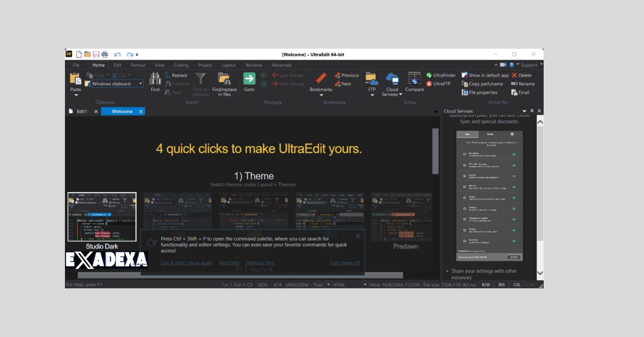This screenshot has width=644, height=337.
Task: Click the Print icon on the quick toolbar
Action: tap(105, 54)
